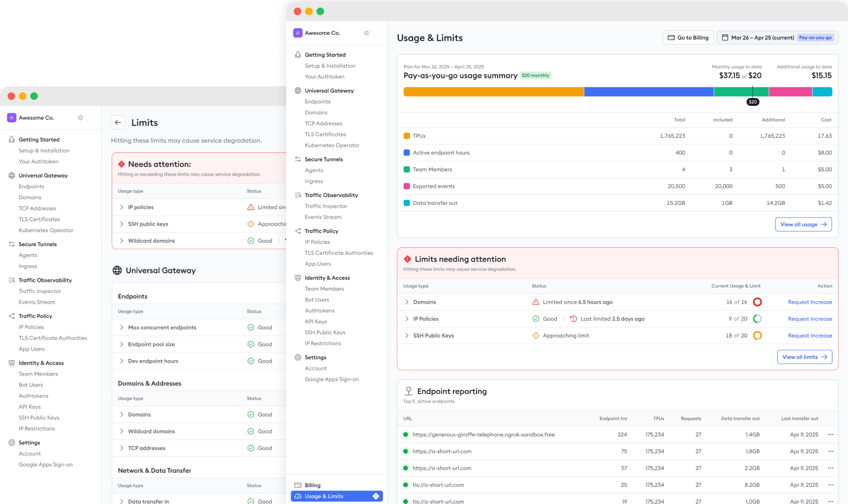Click Settings gear icon in Limits window sidebar
The height and width of the screenshot is (504, 848).
coord(12,442)
